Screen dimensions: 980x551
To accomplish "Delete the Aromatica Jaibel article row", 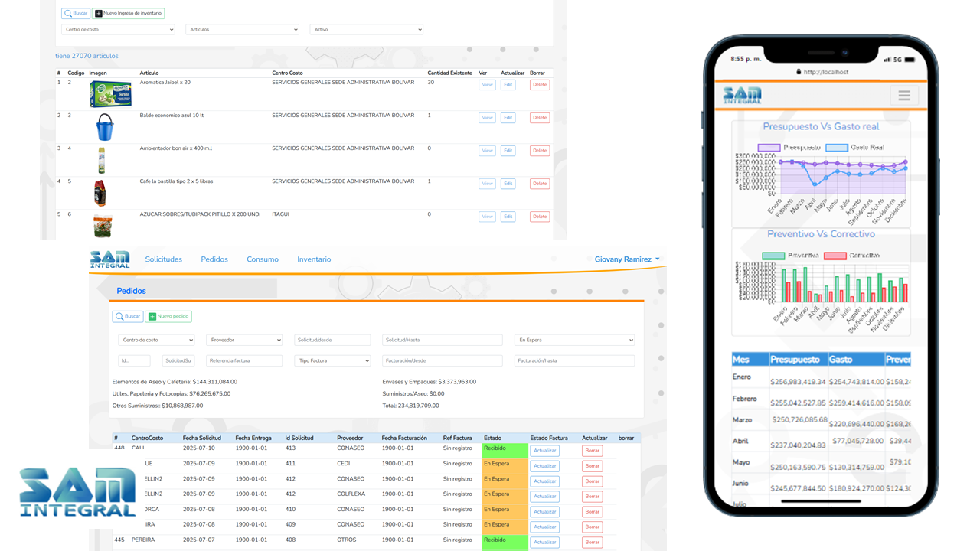I will click(x=539, y=85).
